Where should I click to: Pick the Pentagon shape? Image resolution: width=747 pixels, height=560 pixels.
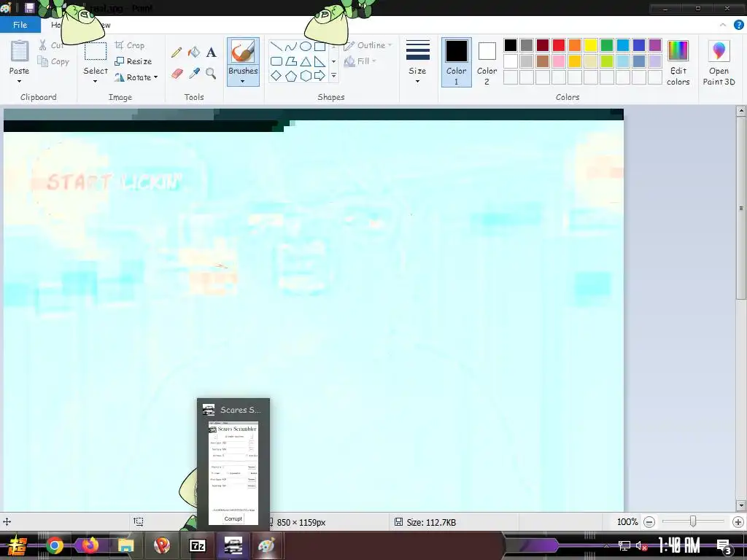[x=290, y=76]
